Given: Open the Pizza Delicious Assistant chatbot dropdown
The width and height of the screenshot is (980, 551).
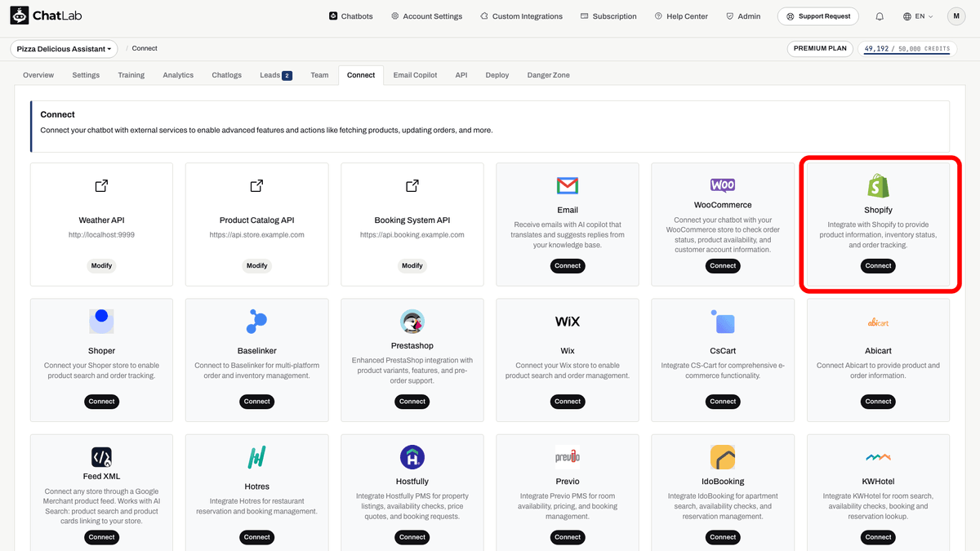Looking at the screenshot, I should pyautogui.click(x=64, y=49).
